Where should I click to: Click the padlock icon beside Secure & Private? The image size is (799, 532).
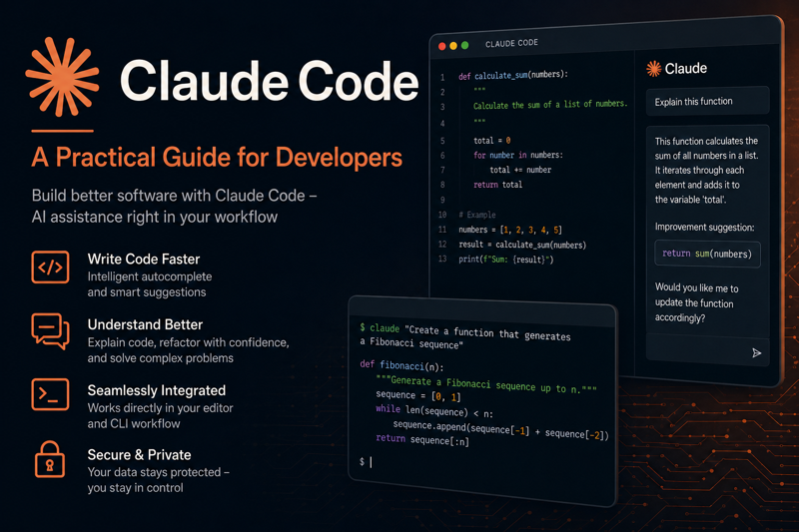(49, 460)
